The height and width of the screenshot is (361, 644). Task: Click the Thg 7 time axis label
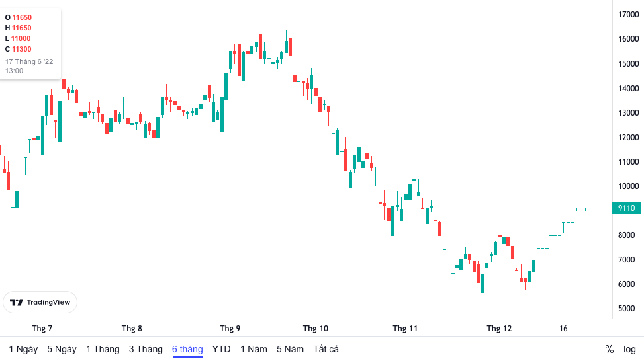[42, 328]
